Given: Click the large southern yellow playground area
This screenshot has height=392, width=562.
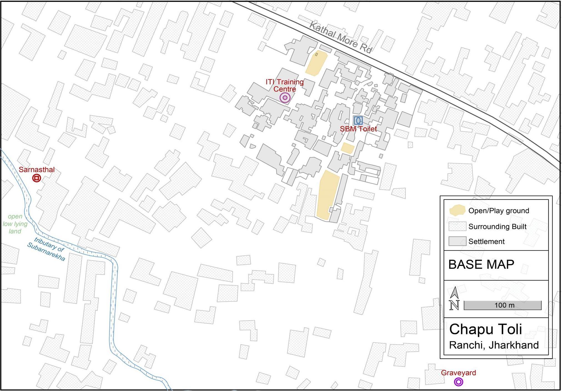Looking at the screenshot, I should pyautogui.click(x=328, y=194).
